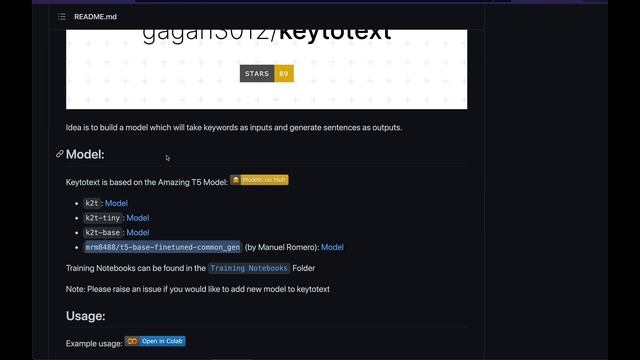Image resolution: width=640 pixels, height=360 pixels.
Task: Click the 'Keytotext is based on' text
Action: click(147, 182)
